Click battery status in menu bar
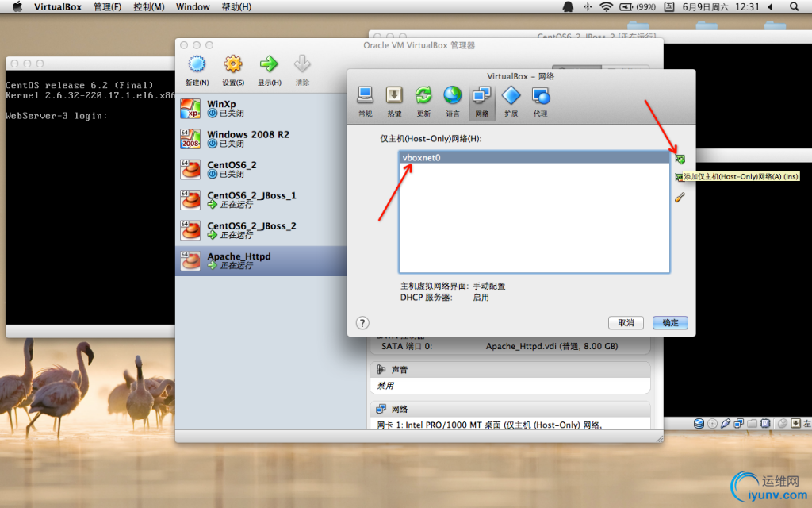The height and width of the screenshot is (508, 812). (638, 6)
